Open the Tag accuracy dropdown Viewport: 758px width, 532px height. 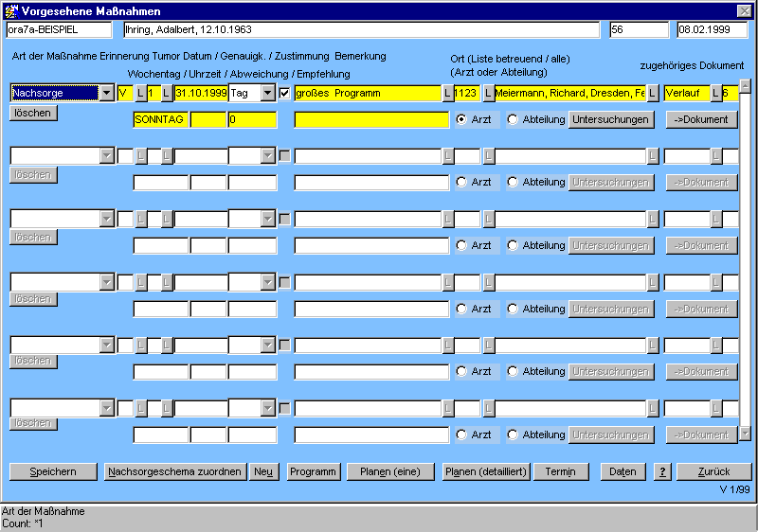coord(268,93)
